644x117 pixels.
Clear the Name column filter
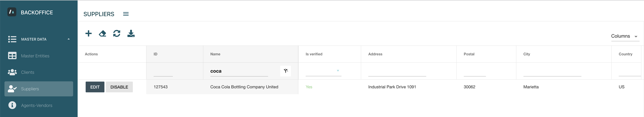click(286, 71)
